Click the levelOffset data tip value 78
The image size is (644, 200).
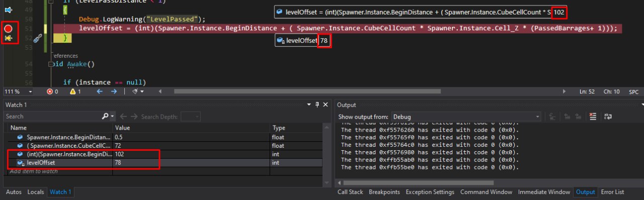click(x=324, y=41)
